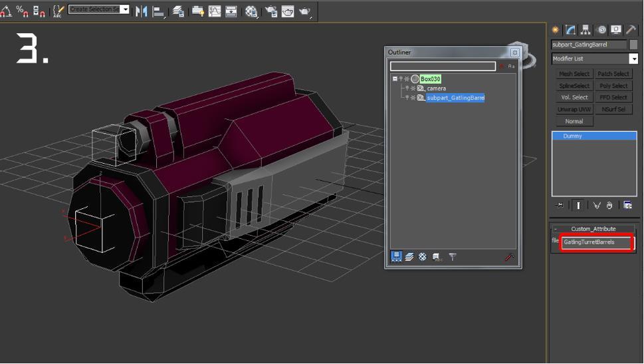The height and width of the screenshot is (364, 644).
Task: Open the Utilities panel tab
Action: coord(631,30)
